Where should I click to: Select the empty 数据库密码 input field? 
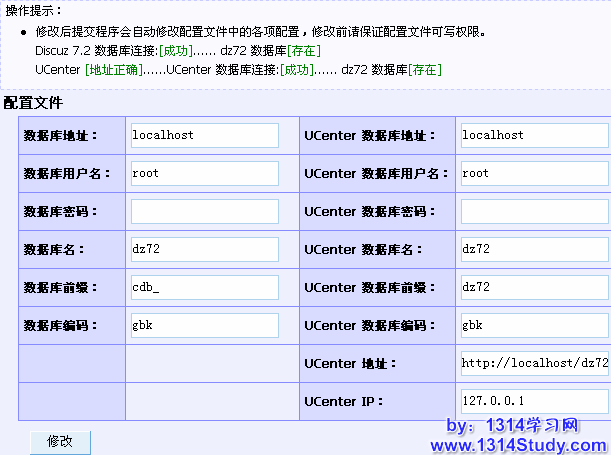coord(204,212)
